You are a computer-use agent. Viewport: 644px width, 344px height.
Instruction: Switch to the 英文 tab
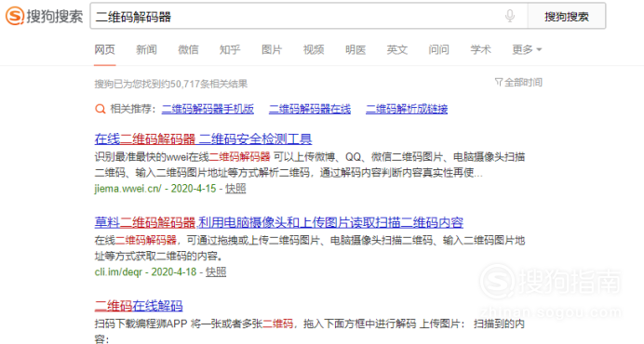coord(397,49)
